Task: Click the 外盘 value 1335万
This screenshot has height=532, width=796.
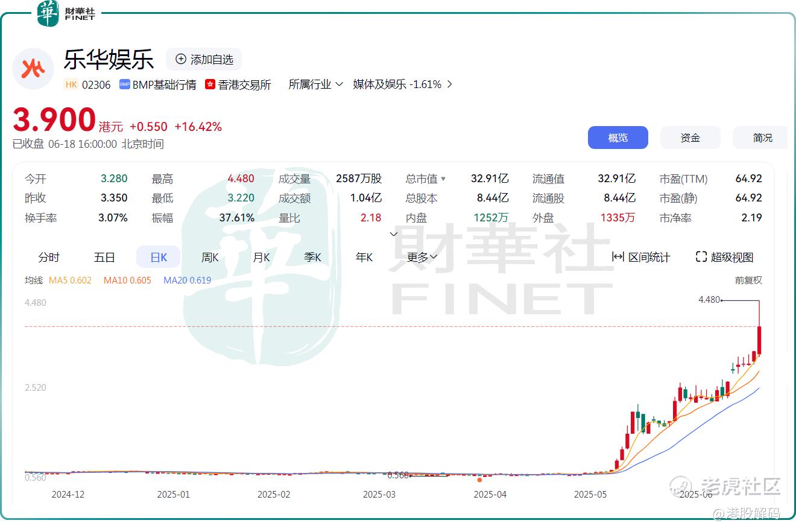Action: click(618, 218)
